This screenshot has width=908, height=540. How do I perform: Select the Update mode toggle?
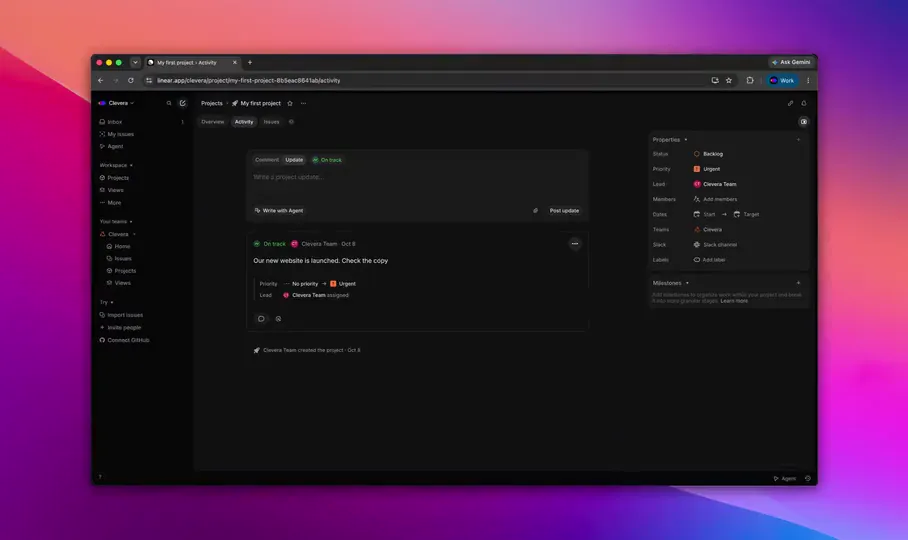[294, 160]
